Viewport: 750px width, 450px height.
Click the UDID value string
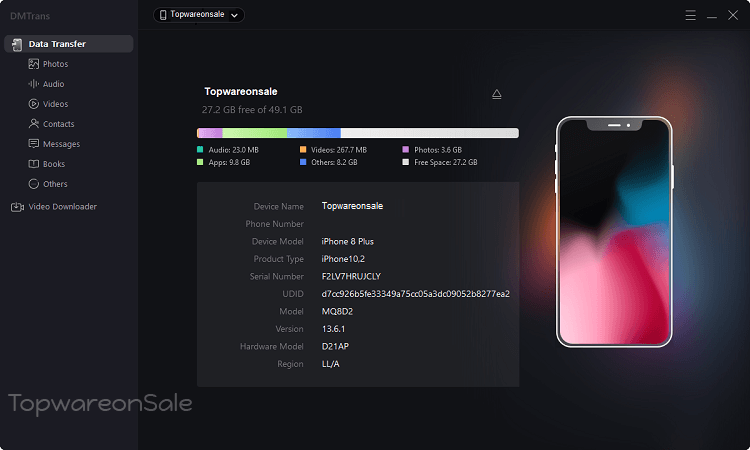(x=415, y=294)
